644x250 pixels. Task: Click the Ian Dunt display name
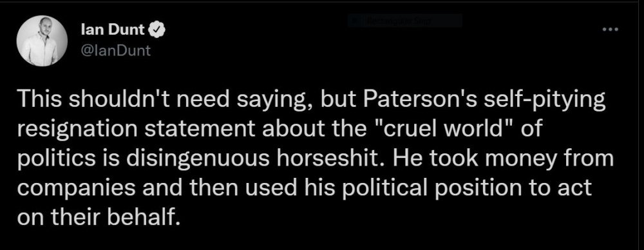tap(113, 30)
